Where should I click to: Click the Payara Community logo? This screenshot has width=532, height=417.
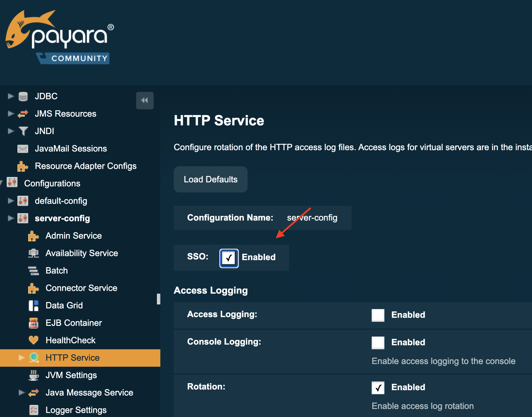tap(60, 37)
